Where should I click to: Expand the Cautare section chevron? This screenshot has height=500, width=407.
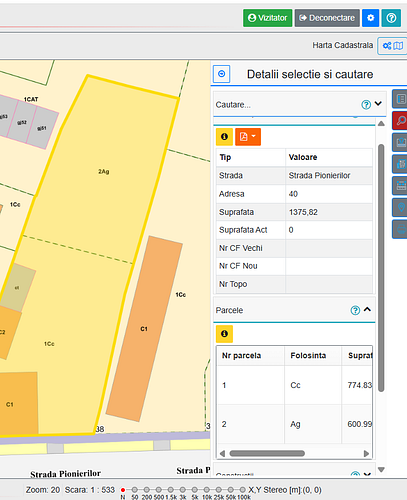pos(378,104)
